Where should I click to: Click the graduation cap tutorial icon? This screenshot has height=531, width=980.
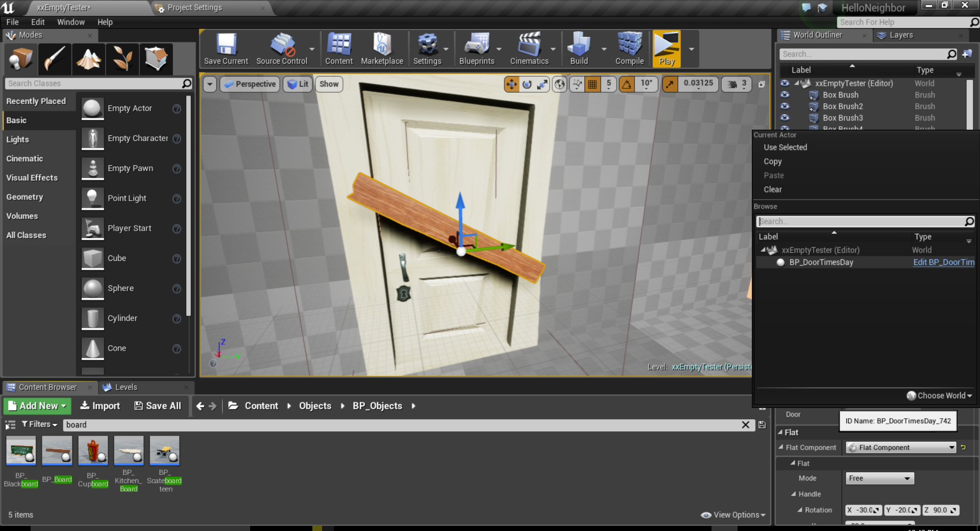(x=822, y=7)
